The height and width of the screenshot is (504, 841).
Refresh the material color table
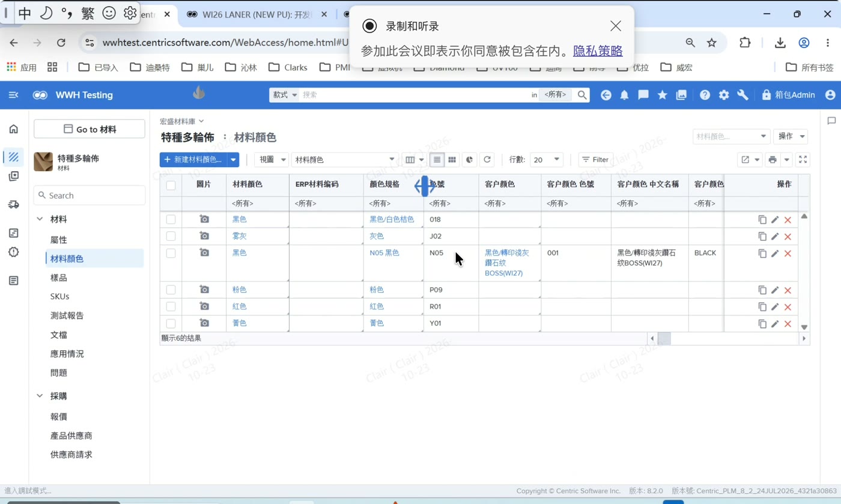pyautogui.click(x=487, y=160)
